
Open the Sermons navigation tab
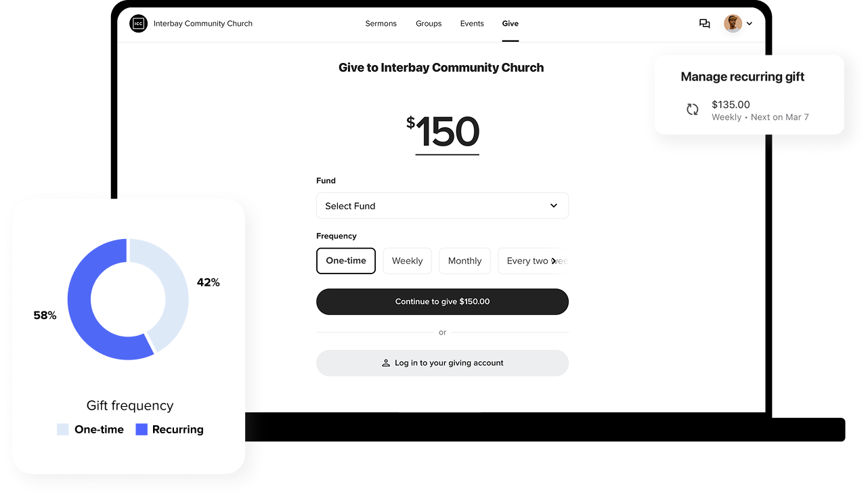click(381, 24)
